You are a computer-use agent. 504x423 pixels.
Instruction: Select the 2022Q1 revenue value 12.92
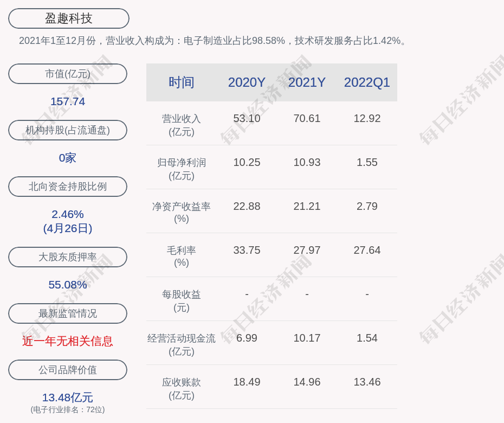point(367,118)
